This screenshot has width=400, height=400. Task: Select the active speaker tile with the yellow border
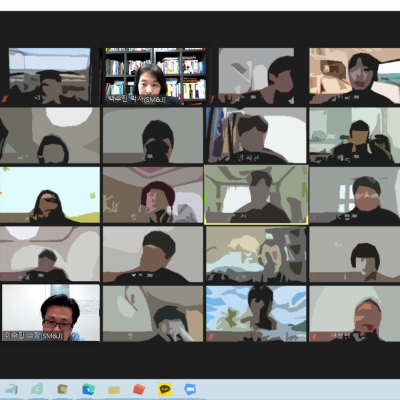point(256,195)
